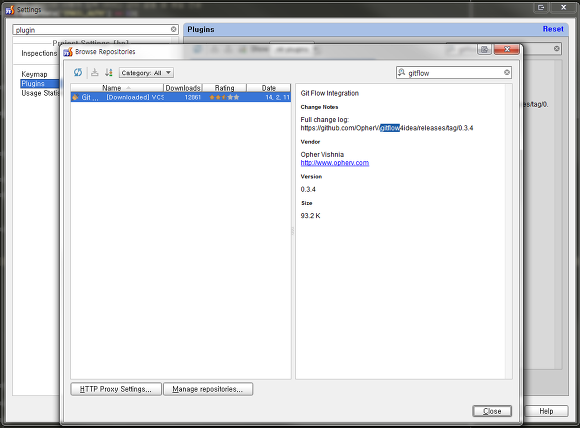Click HTTP Proxy Settings button
The height and width of the screenshot is (428, 580).
(116, 389)
